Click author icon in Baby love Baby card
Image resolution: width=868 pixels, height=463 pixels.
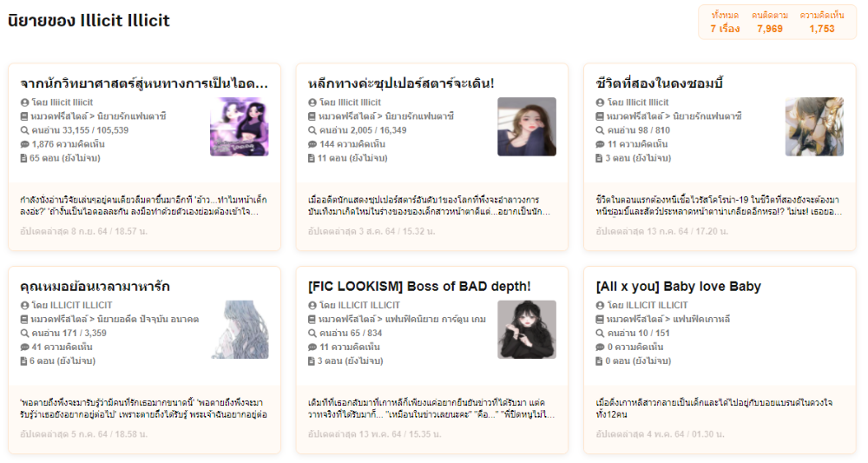(600, 305)
